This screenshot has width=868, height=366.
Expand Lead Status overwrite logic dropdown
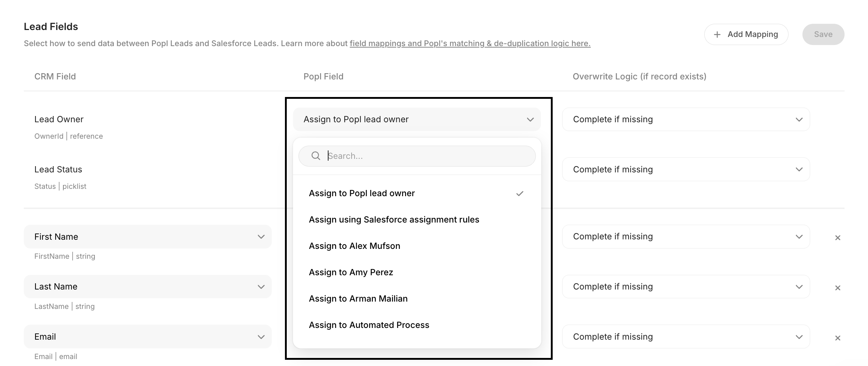[686, 169]
